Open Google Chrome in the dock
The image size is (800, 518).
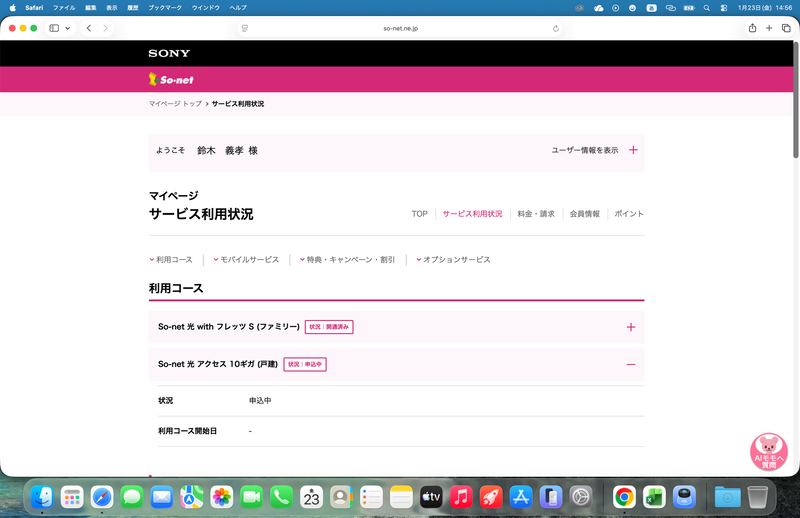coord(624,497)
